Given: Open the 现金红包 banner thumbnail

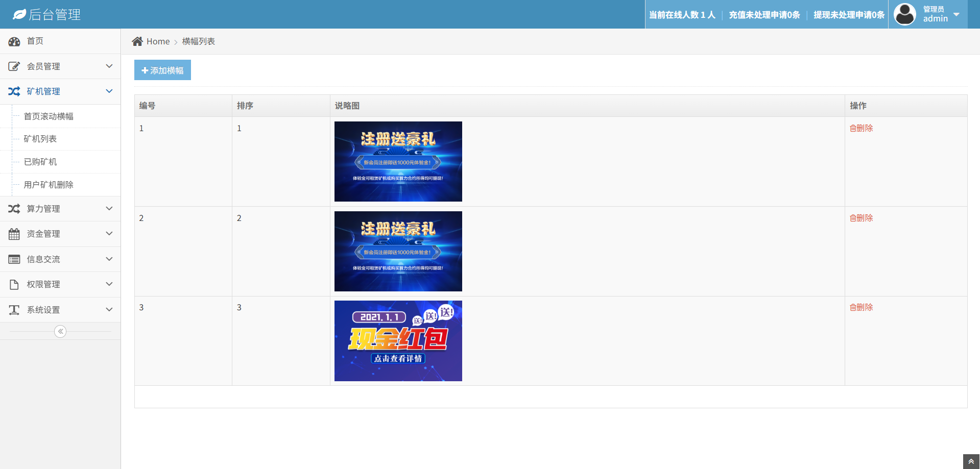Looking at the screenshot, I should click(x=398, y=341).
